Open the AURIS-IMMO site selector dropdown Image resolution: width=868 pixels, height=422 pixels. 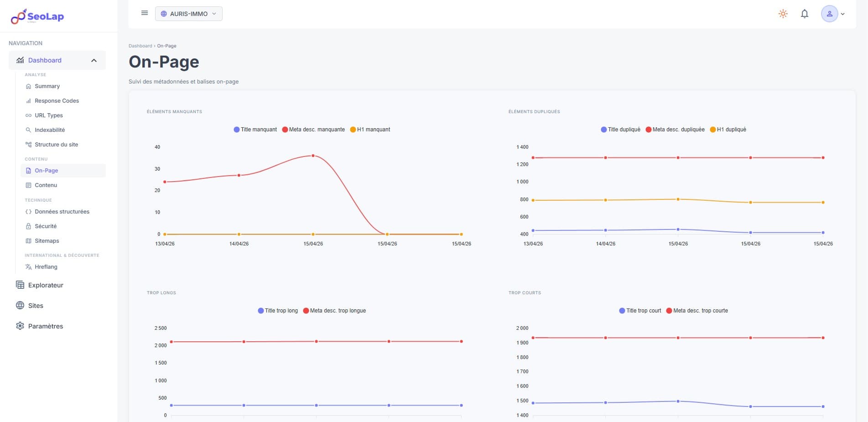coord(188,14)
